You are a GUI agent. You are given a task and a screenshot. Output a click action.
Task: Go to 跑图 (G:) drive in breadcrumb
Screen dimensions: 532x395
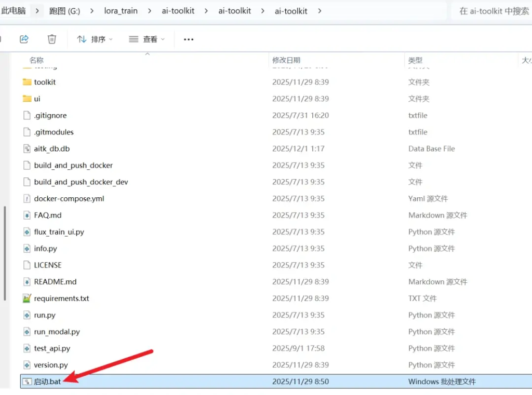click(x=65, y=10)
